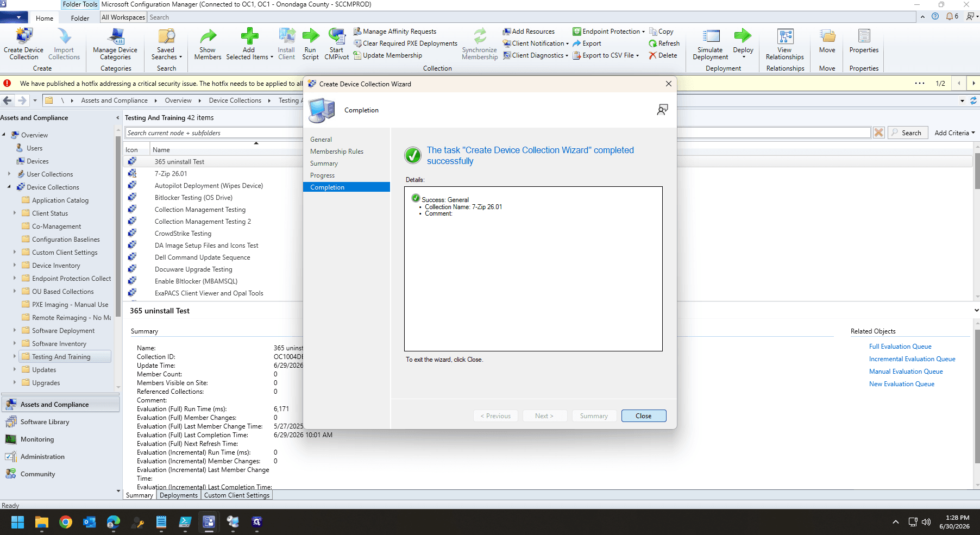Image resolution: width=980 pixels, height=535 pixels.
Task: Click the Back navigation arrow
Action: 8,100
